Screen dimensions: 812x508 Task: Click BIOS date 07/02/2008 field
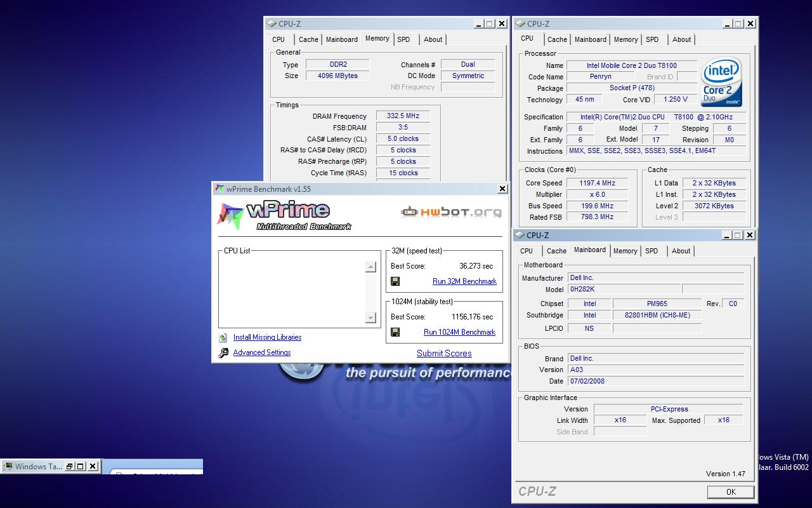pos(655,381)
